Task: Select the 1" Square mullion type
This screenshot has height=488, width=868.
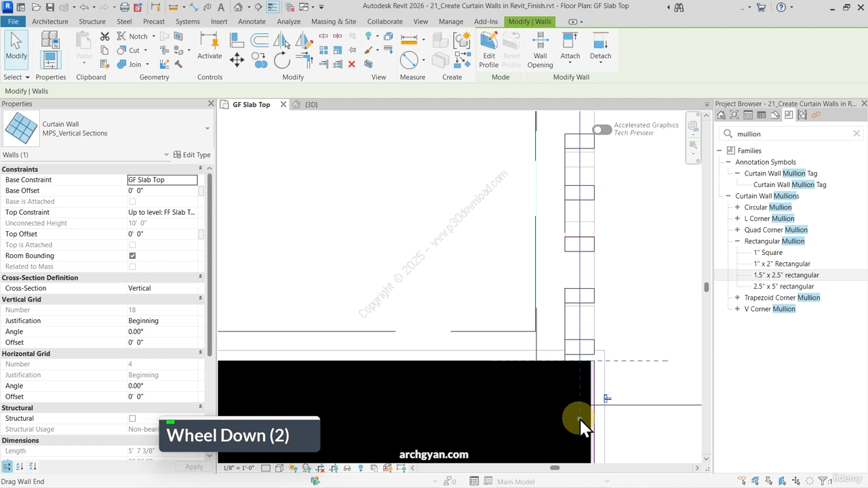Action: [768, 252]
